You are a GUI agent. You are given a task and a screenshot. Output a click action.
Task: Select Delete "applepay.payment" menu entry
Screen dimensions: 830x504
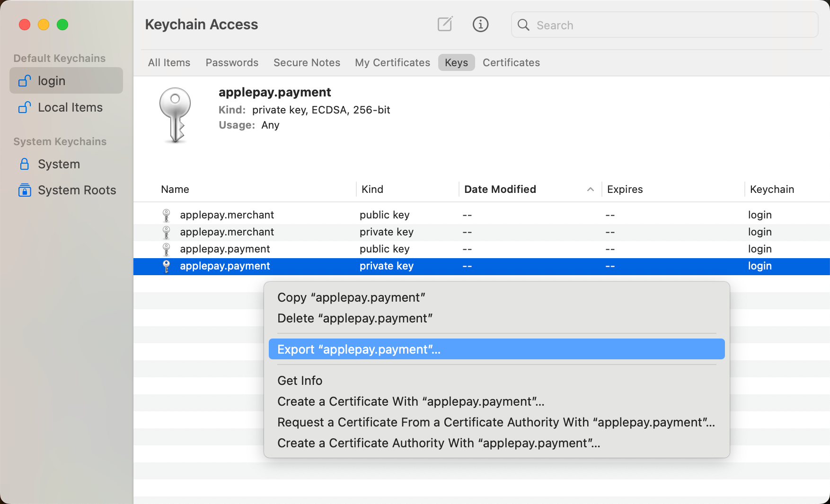coord(355,318)
